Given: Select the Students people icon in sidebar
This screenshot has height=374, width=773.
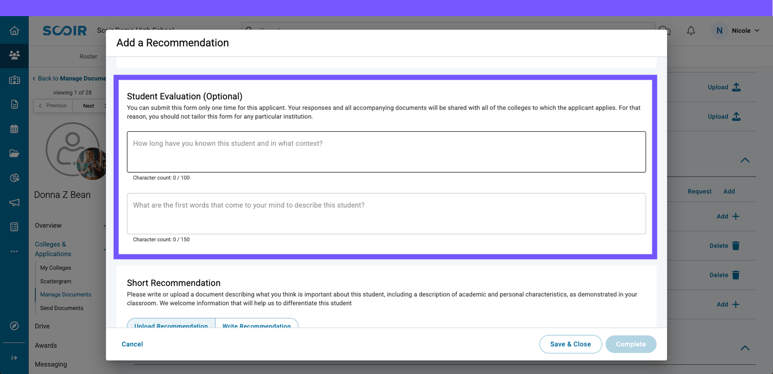Looking at the screenshot, I should point(14,55).
